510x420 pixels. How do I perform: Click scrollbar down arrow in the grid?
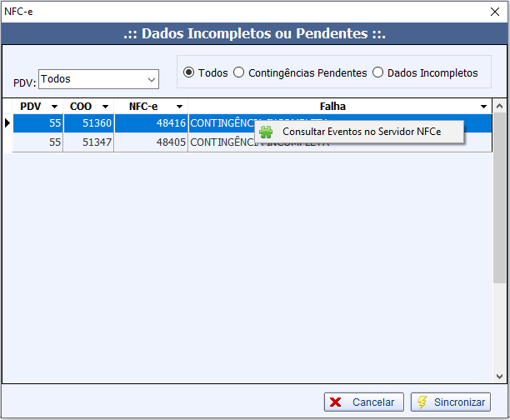click(x=500, y=377)
